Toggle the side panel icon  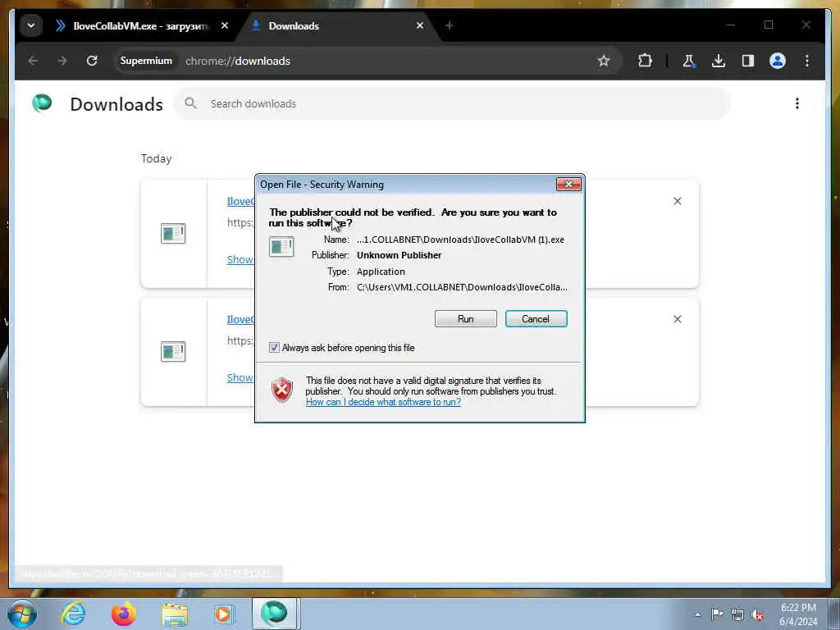click(748, 61)
